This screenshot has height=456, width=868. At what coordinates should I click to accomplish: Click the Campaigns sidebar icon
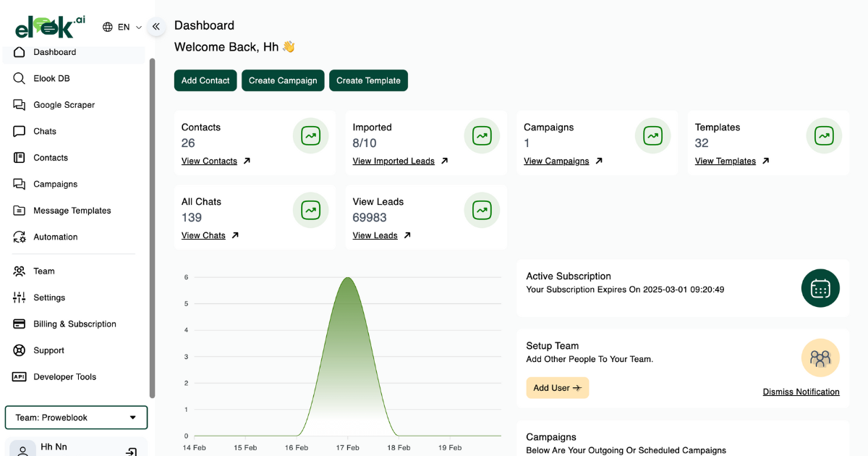(20, 184)
